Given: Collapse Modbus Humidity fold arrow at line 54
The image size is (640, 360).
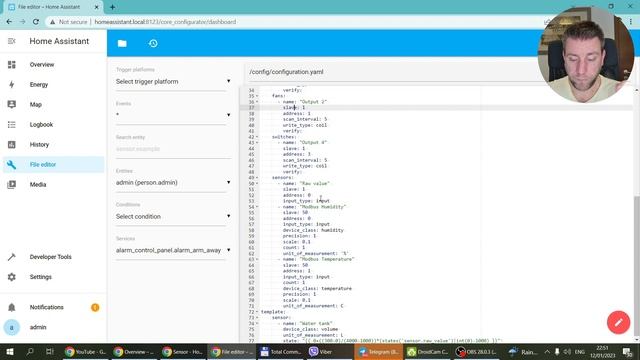Looking at the screenshot, I should pyautogui.click(x=257, y=207).
